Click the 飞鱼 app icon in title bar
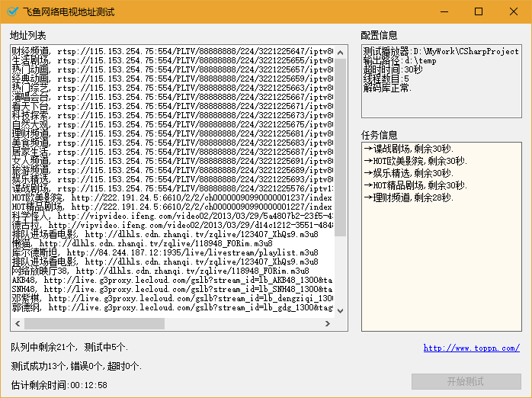The width and height of the screenshot is (532, 398). 12,11
